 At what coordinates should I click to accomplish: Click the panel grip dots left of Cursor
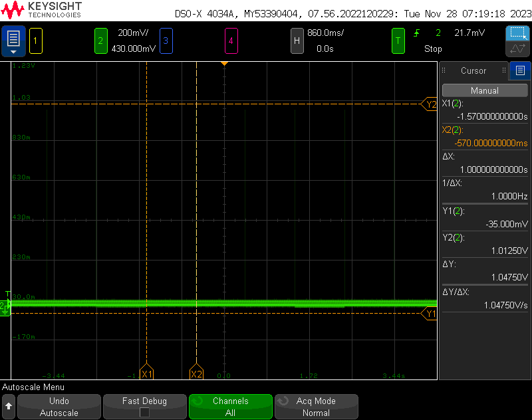pyautogui.click(x=444, y=70)
